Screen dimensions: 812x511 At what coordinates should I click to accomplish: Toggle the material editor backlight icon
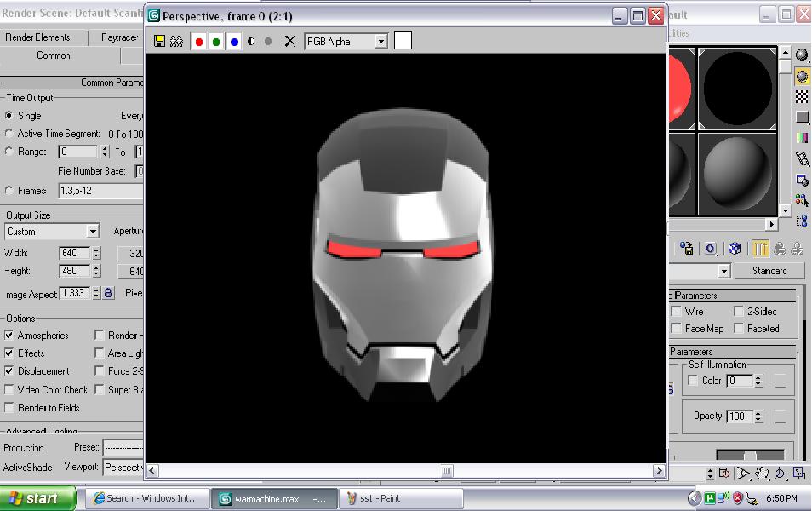(x=802, y=77)
